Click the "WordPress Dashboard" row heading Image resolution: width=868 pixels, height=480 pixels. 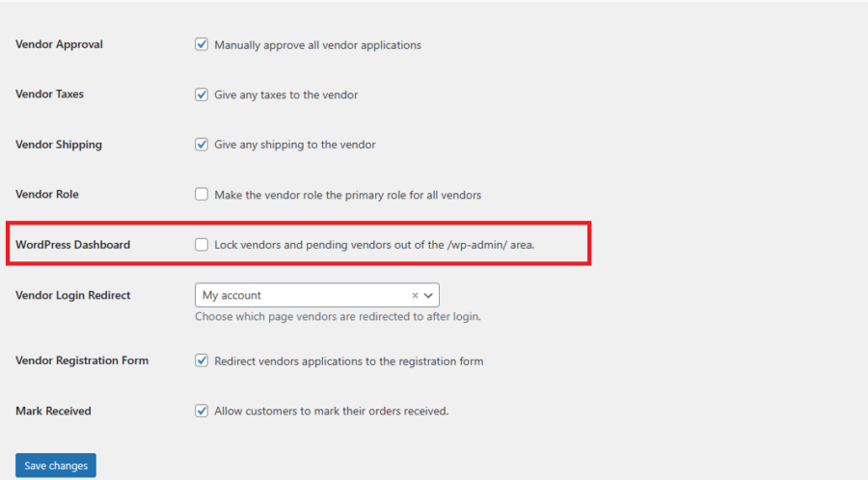72,245
